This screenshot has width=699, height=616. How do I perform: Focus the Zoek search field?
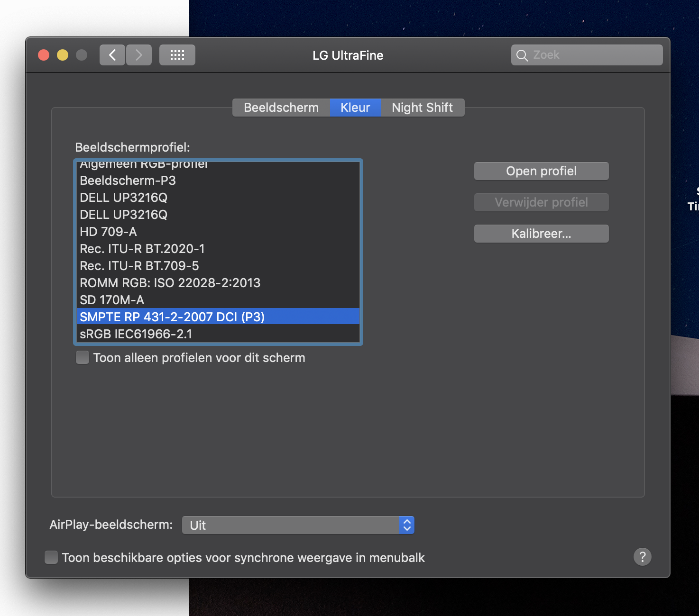pyautogui.click(x=587, y=55)
